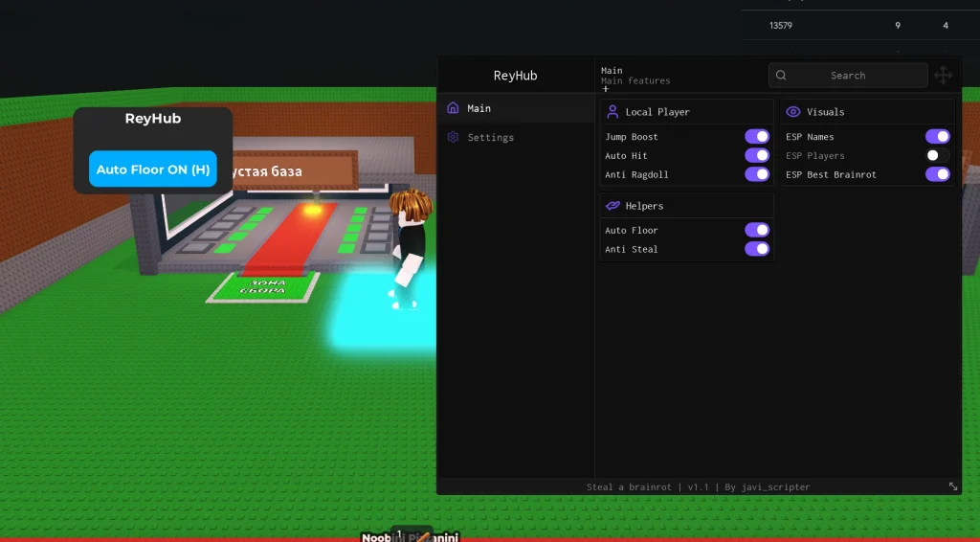Open the Settings tab in sidebar
Viewport: 980px width, 542px height.
click(490, 138)
